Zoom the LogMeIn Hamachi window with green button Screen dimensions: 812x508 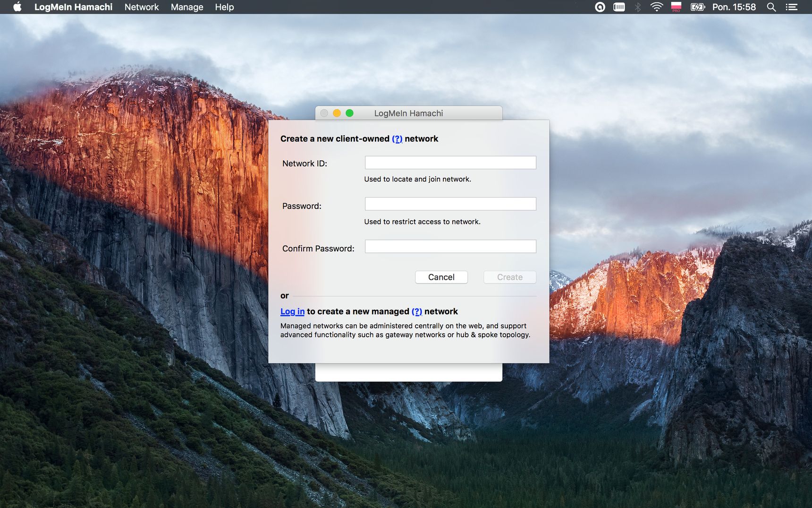click(349, 113)
